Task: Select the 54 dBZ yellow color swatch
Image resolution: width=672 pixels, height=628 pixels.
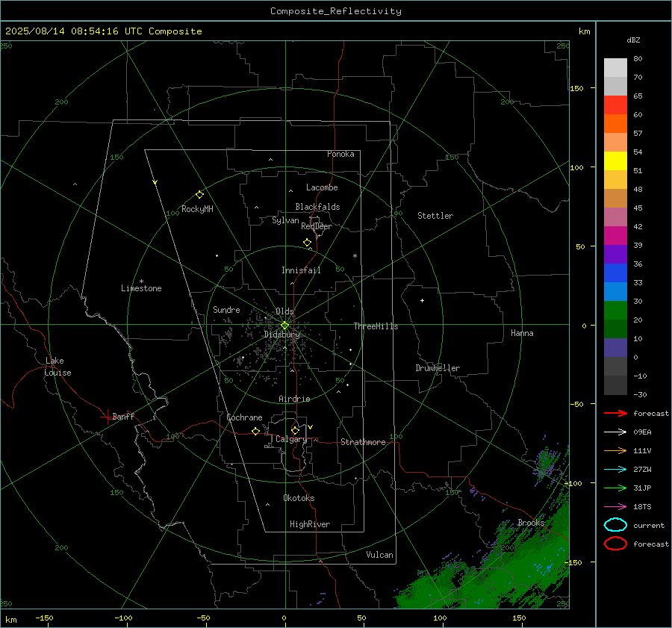Action: (615, 161)
